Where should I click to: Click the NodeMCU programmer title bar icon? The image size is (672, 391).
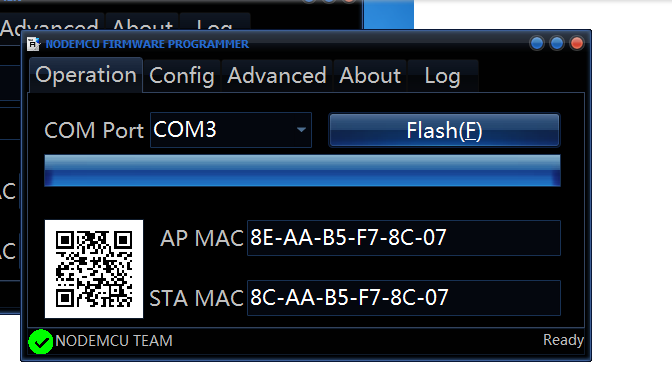click(33, 44)
